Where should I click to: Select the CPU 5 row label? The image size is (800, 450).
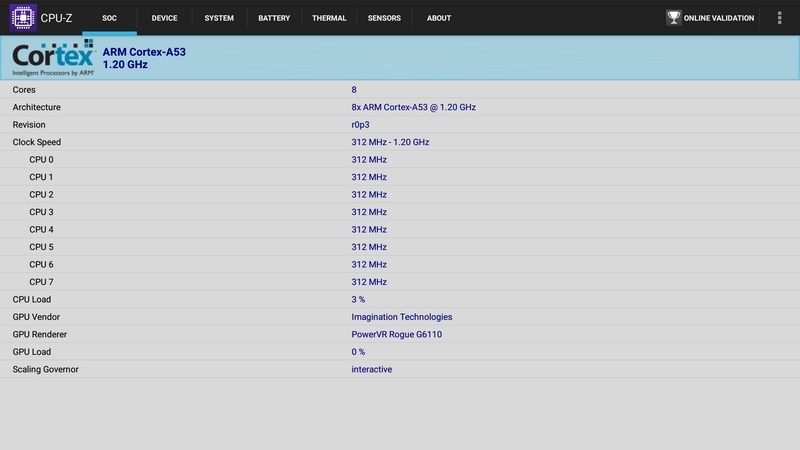tap(41, 247)
